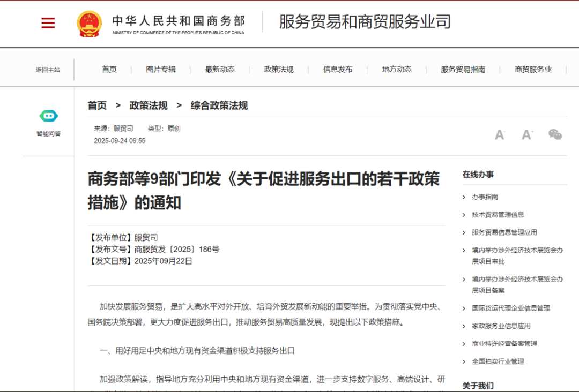Screen dimensions: 579x392
Task: Open 综合政策法规 in the breadcrumb
Action: point(219,105)
